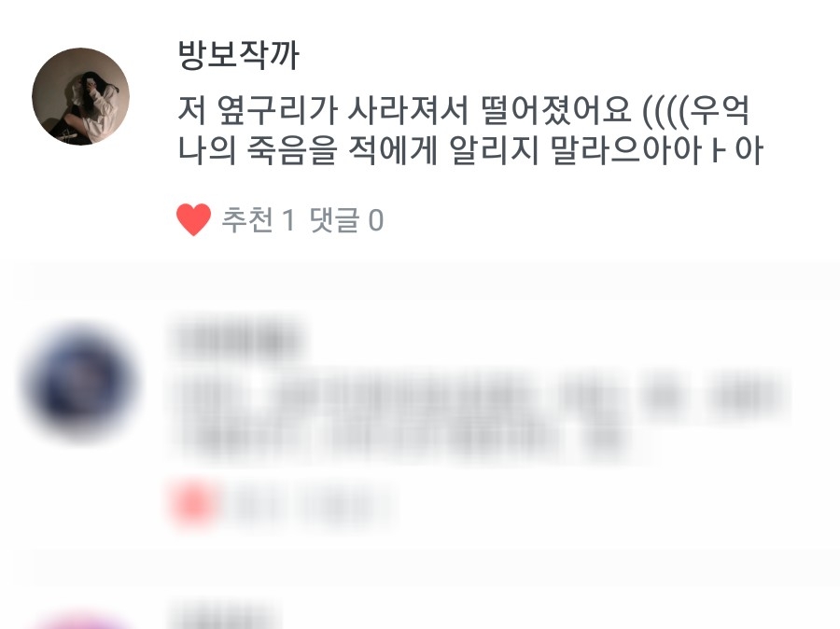The height and width of the screenshot is (629, 840).
Task: Open the pink blurred avatar at bottom
Action: click(81, 622)
